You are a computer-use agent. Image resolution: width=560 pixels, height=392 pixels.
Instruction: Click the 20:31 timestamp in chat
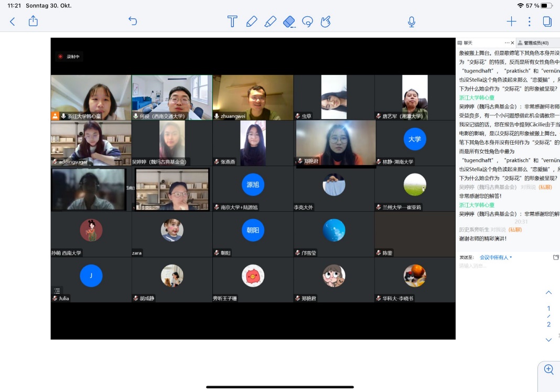521,222
